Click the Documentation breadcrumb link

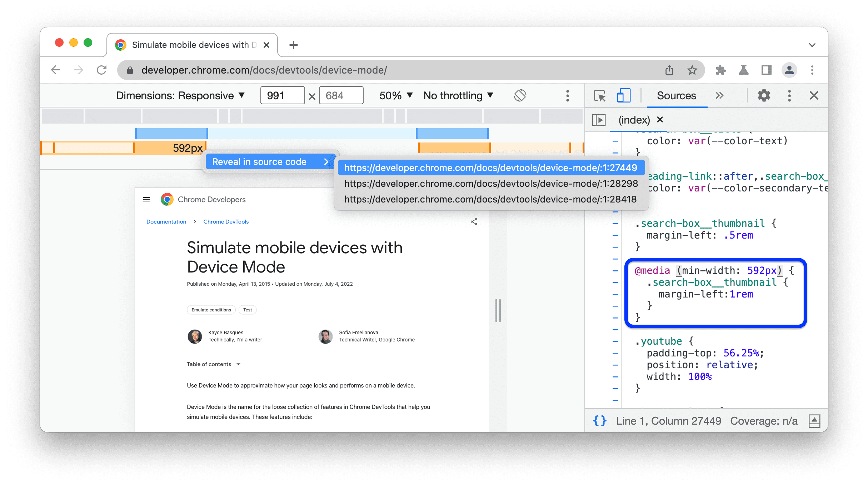(166, 222)
